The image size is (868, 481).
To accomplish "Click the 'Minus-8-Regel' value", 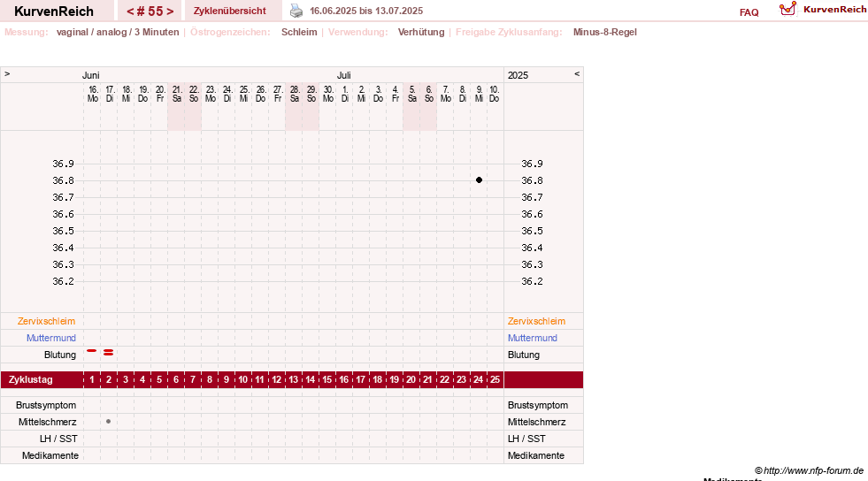I will coord(605,32).
